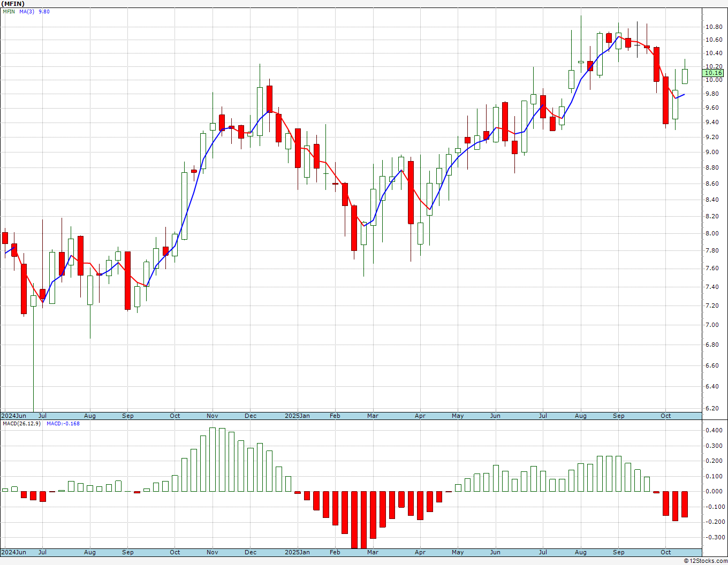This screenshot has height=565, width=728.
Task: Click Dec on the MACD panel date axis
Action: pos(251,552)
